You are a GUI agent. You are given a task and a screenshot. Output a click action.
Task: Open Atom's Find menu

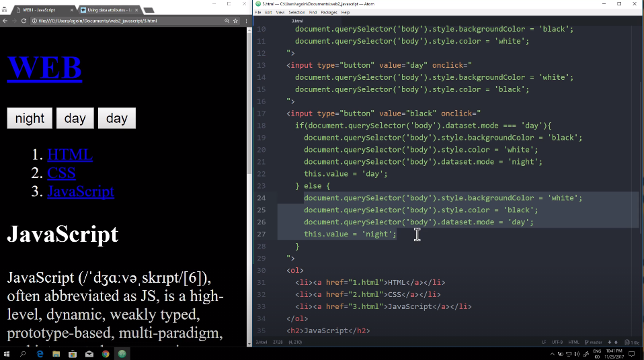[x=313, y=12]
